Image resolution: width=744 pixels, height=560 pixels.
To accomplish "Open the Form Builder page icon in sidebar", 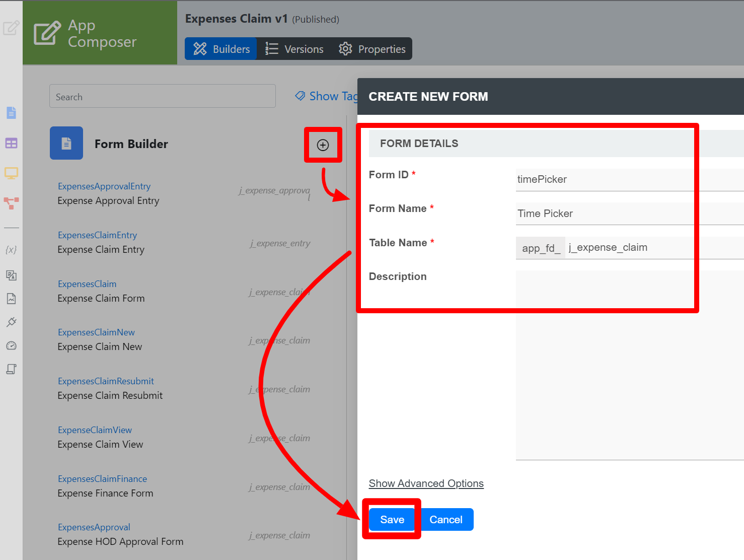I will click(11, 113).
